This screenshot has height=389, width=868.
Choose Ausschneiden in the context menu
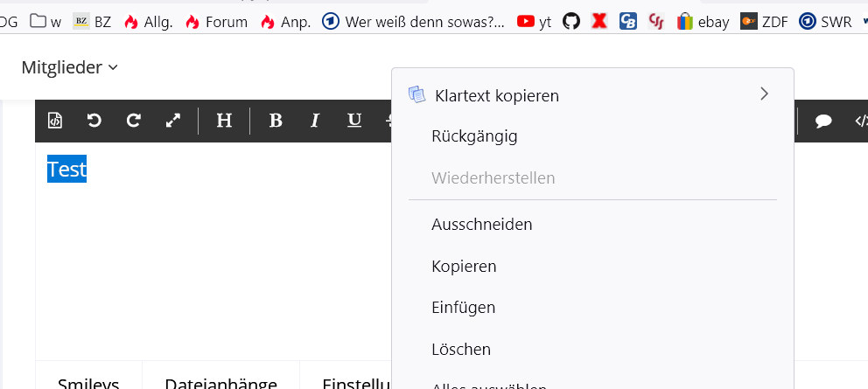point(481,224)
